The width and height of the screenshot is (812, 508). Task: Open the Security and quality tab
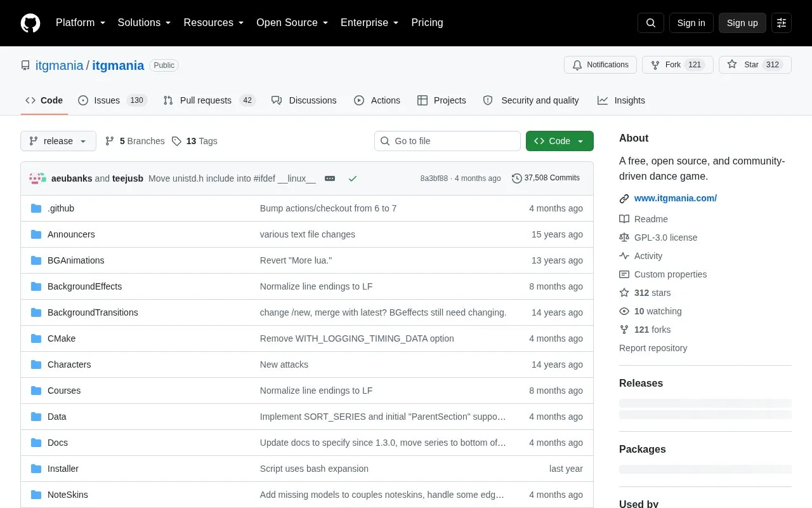tap(531, 100)
